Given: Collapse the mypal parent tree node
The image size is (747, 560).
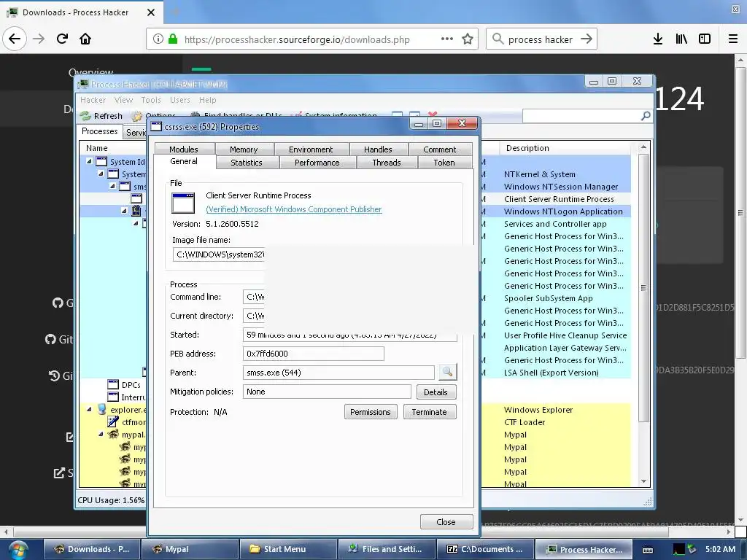Looking at the screenshot, I should pos(101,435).
